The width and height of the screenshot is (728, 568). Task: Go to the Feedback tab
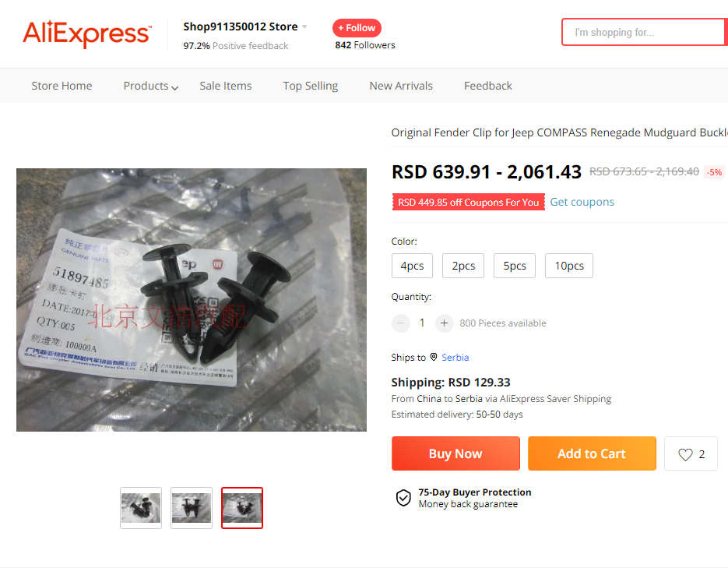[x=488, y=86]
